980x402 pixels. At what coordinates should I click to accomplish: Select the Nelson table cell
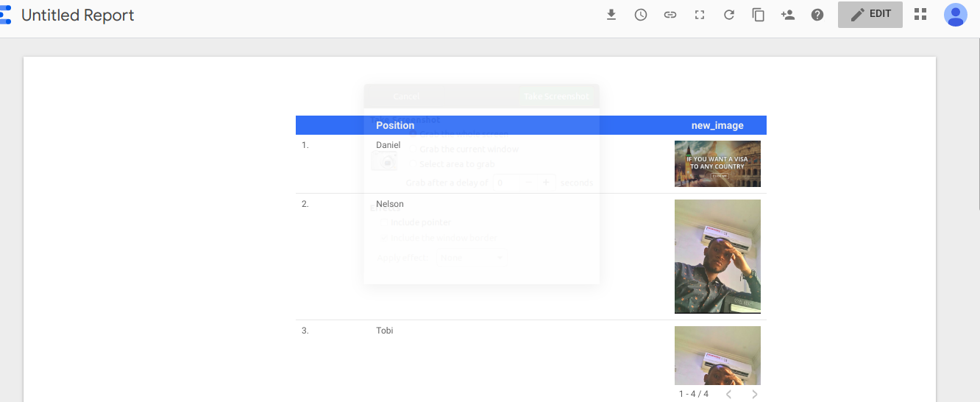390,204
